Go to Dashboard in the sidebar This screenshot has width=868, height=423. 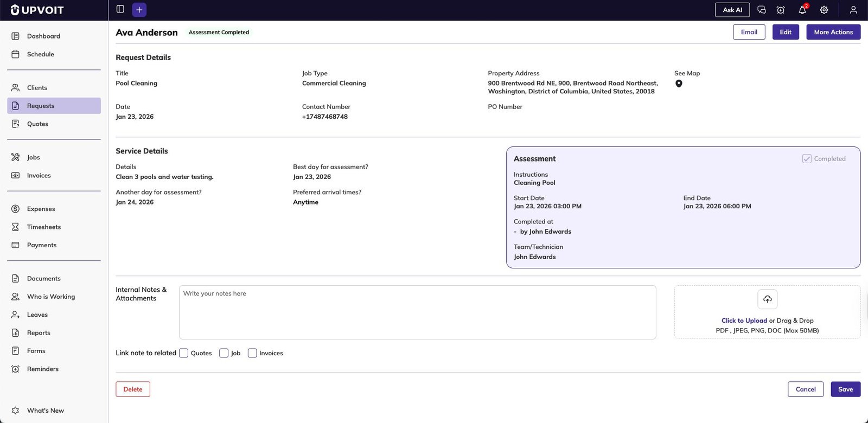[43, 36]
